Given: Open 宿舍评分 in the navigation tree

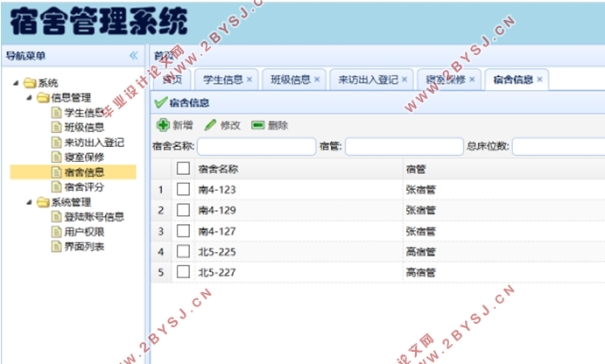Looking at the screenshot, I should pyautogui.click(x=84, y=187).
